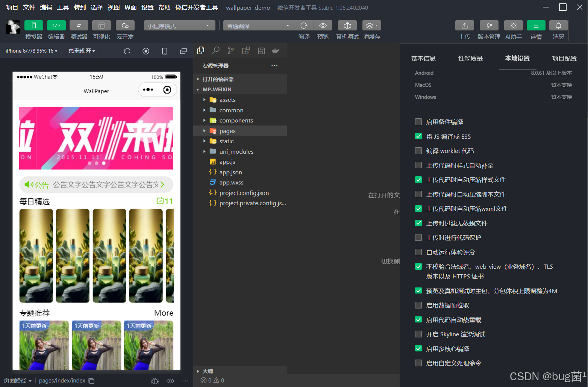The image size is (588, 387).
Task: Click the 公告 notice bar
Action: (x=96, y=184)
